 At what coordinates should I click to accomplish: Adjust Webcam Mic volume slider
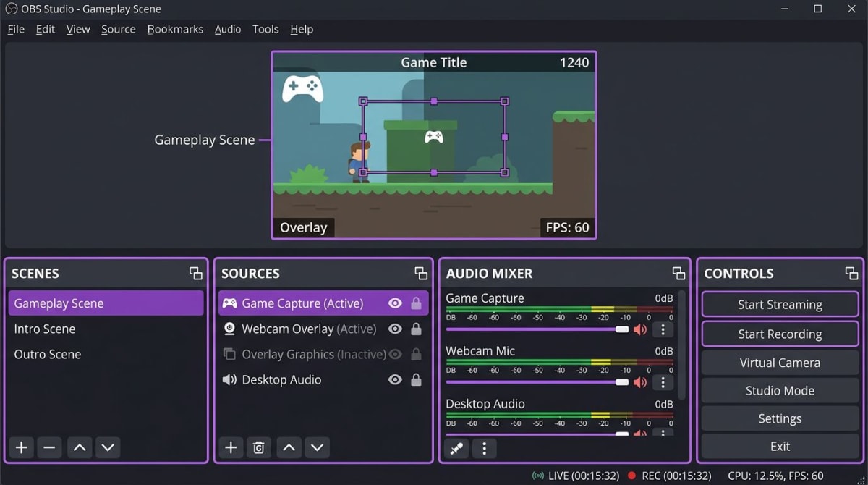(x=537, y=382)
